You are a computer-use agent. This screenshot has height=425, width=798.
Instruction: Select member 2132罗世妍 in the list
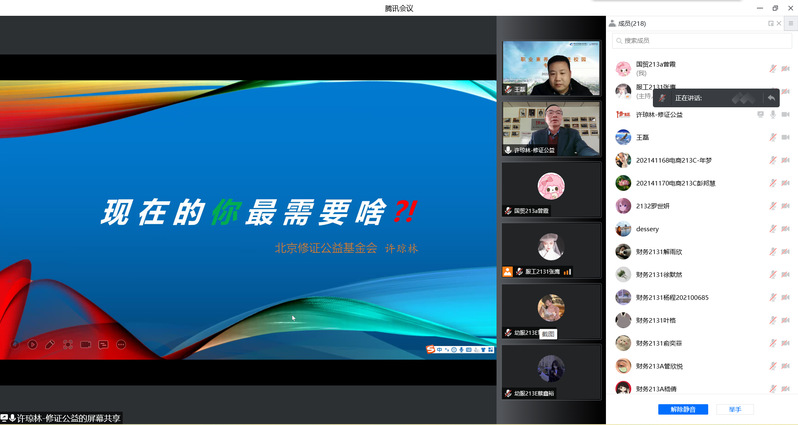[x=658, y=206]
